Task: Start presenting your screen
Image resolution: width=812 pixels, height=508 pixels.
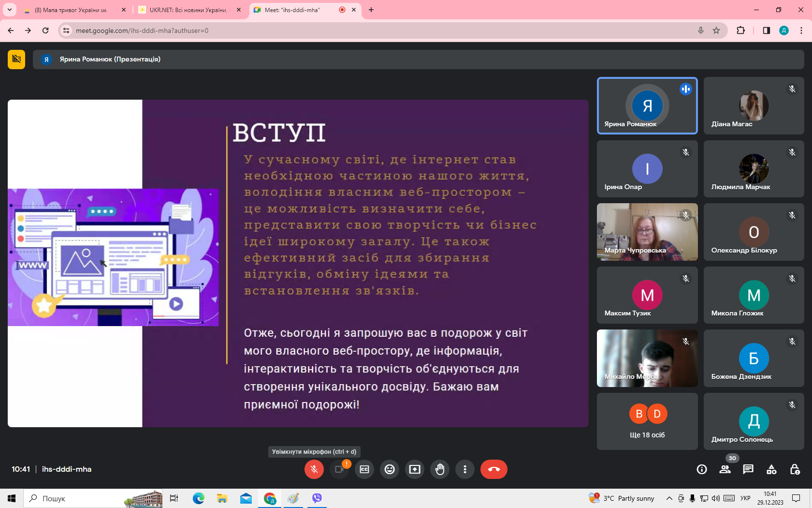Action: tap(415, 469)
